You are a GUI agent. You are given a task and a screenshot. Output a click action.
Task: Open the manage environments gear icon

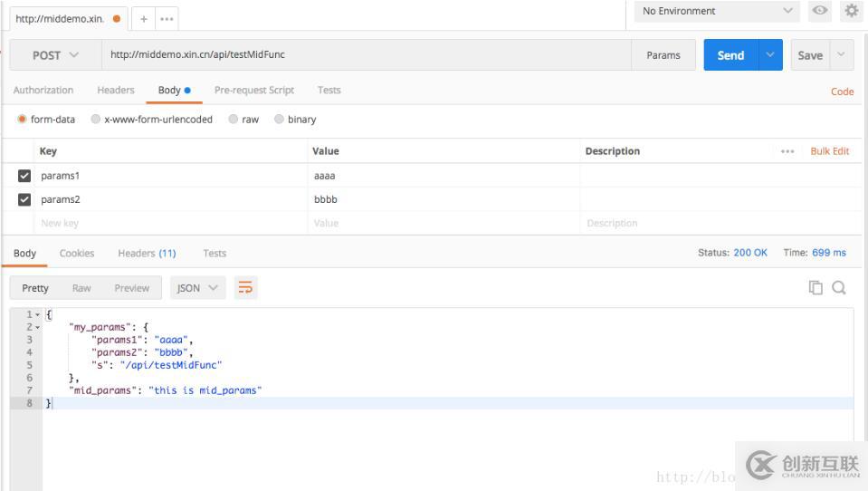pos(851,11)
